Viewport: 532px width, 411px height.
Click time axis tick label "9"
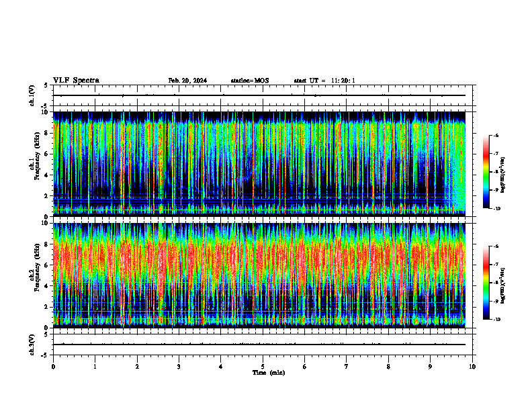pos(430,367)
